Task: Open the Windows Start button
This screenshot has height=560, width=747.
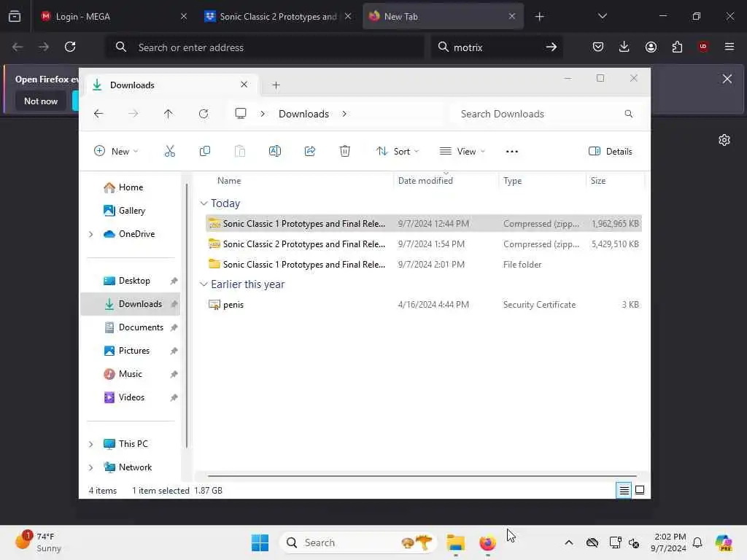Action: click(x=260, y=542)
